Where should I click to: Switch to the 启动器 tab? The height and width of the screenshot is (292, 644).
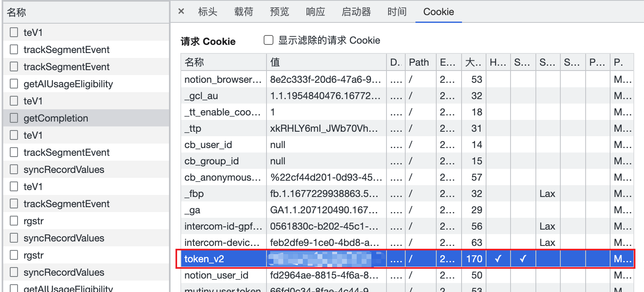(x=356, y=12)
